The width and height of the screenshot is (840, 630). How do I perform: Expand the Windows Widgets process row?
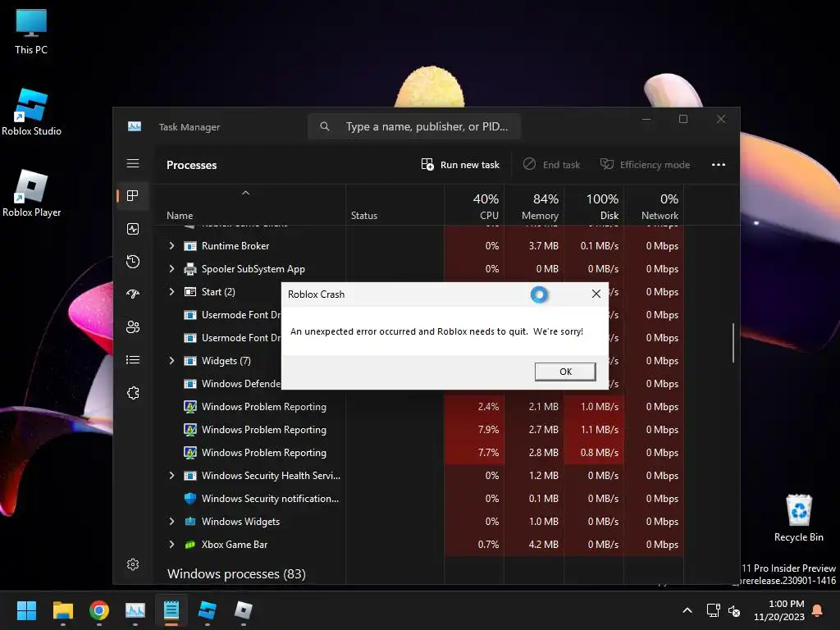(171, 522)
